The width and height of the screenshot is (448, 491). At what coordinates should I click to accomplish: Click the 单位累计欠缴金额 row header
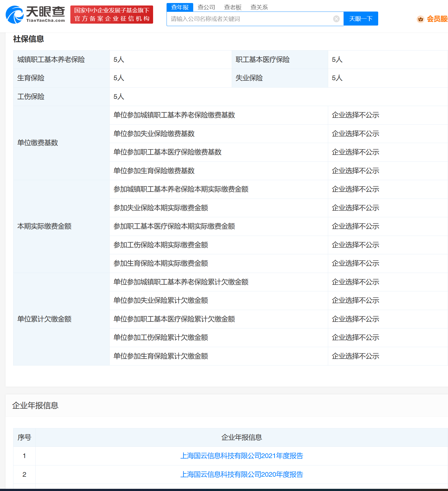44,319
